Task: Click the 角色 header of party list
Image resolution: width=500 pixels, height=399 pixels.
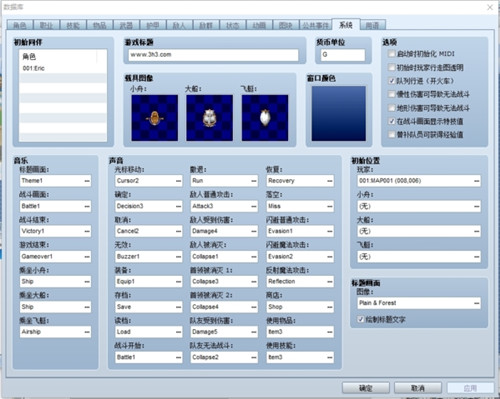Action: (x=58, y=56)
